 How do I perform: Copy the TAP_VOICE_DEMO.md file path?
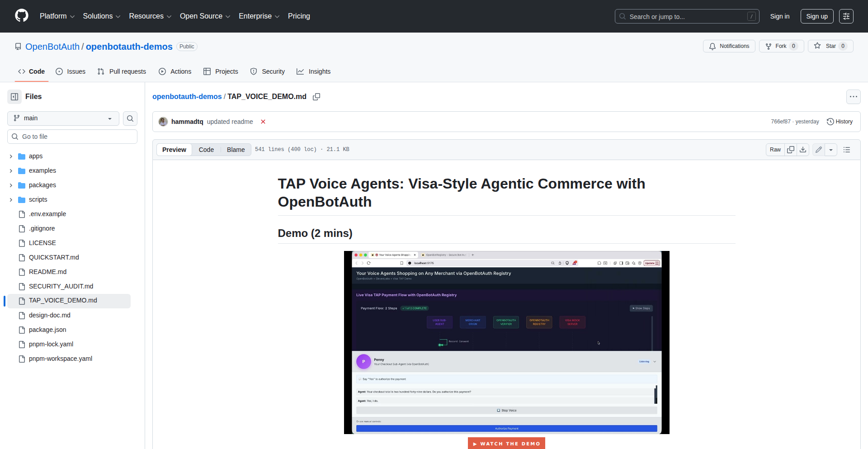pos(316,96)
